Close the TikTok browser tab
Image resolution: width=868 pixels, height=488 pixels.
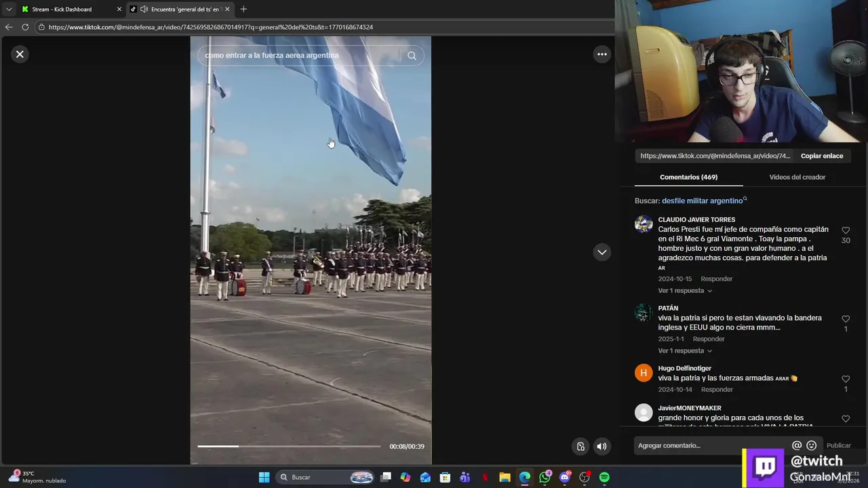point(227,9)
